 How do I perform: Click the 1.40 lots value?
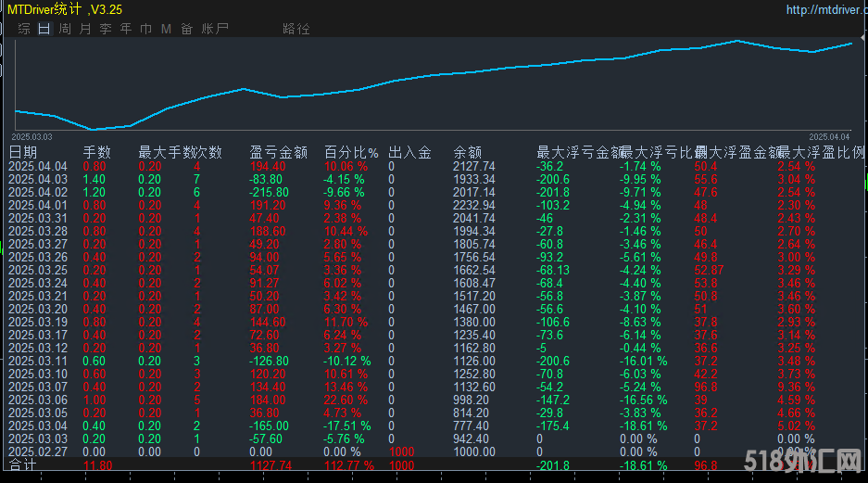(94, 180)
